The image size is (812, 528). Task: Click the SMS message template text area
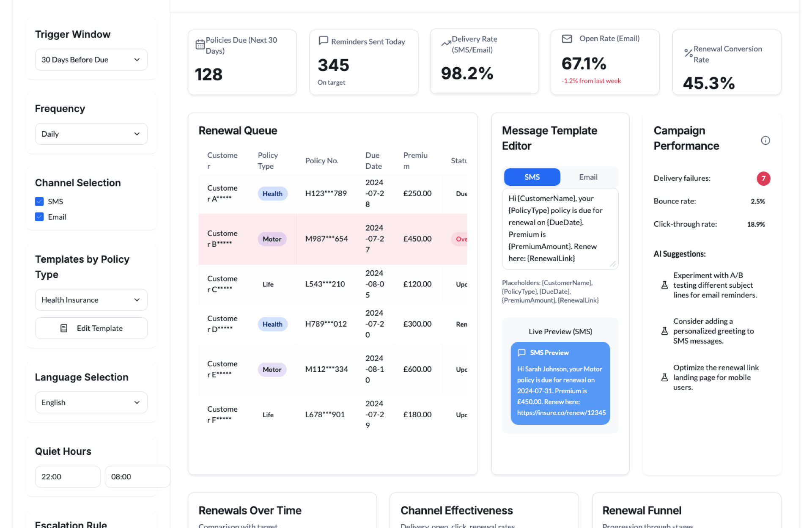click(560, 228)
